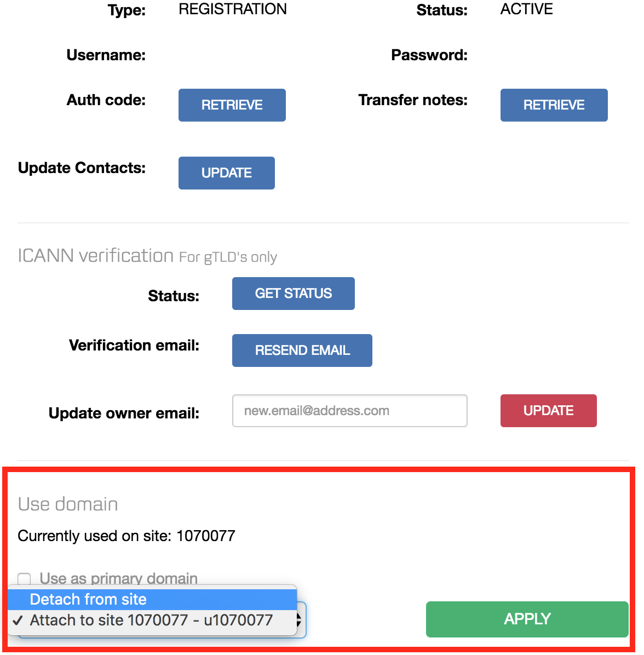The width and height of the screenshot is (644, 655).
Task: Click the Auth code label
Action: [106, 100]
